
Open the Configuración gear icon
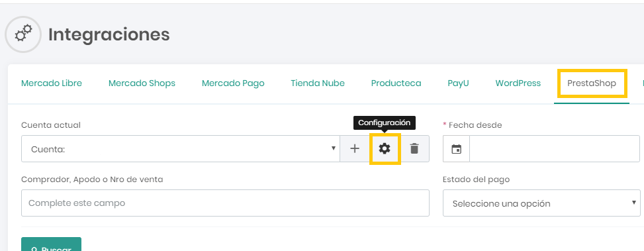[x=385, y=149]
